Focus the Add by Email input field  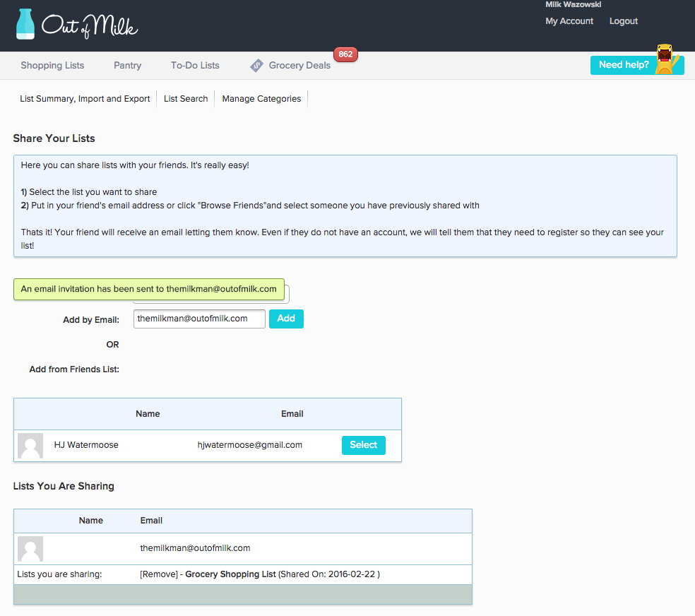click(x=199, y=319)
